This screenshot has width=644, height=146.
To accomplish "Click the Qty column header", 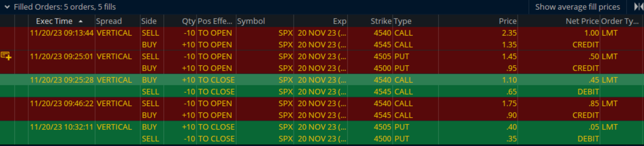I will click(188, 21).
